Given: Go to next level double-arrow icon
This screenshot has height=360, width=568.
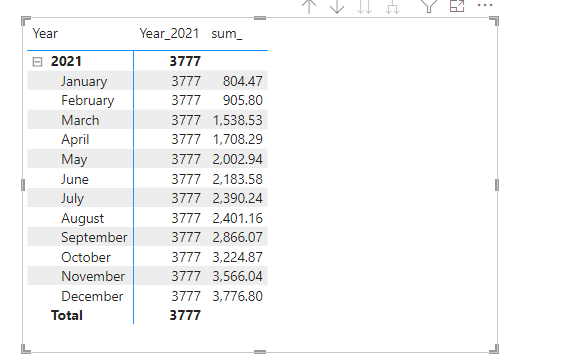Looking at the screenshot, I should (x=364, y=6).
